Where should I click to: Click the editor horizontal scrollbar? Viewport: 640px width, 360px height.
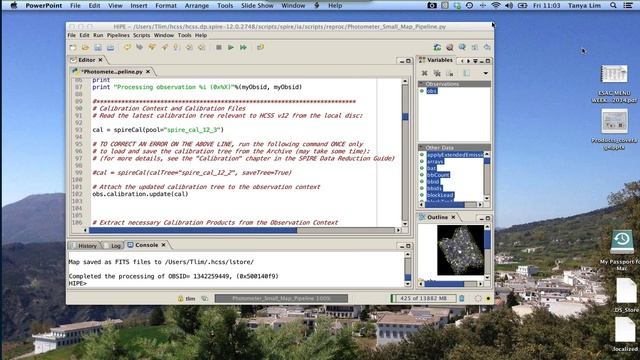coord(242,230)
